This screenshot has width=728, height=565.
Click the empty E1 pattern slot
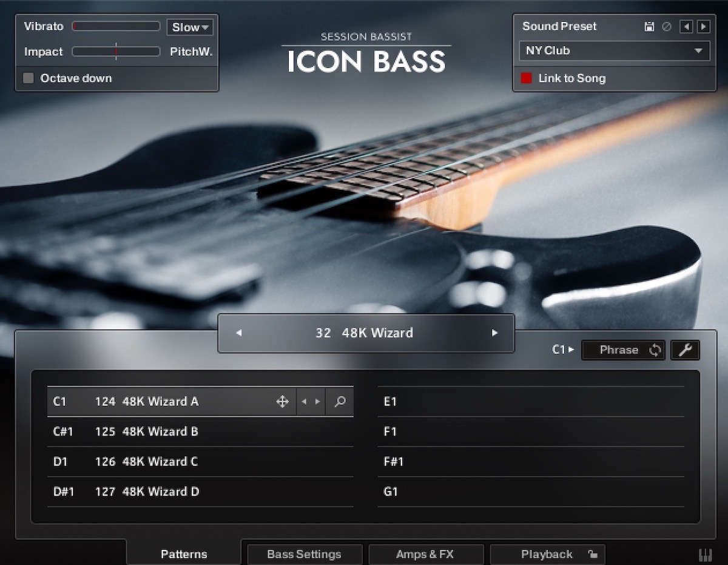click(x=531, y=402)
